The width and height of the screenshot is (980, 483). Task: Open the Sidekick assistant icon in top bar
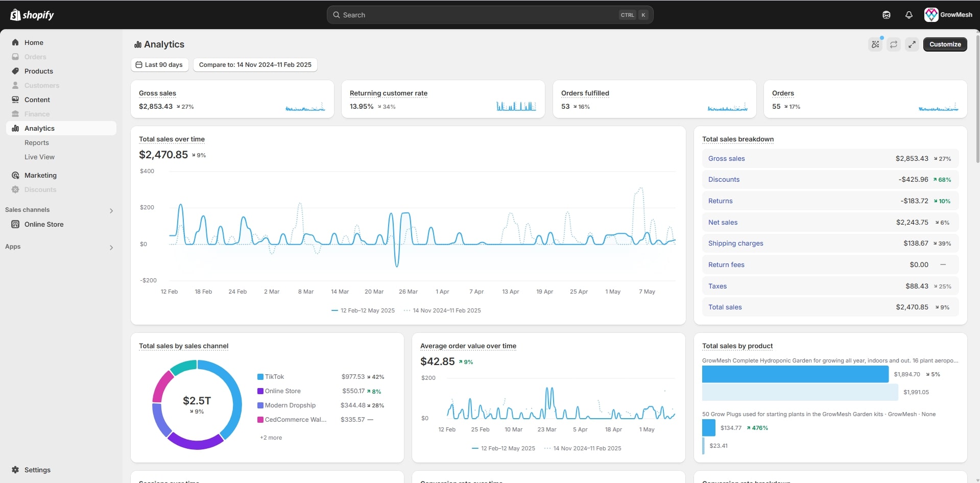coord(886,15)
